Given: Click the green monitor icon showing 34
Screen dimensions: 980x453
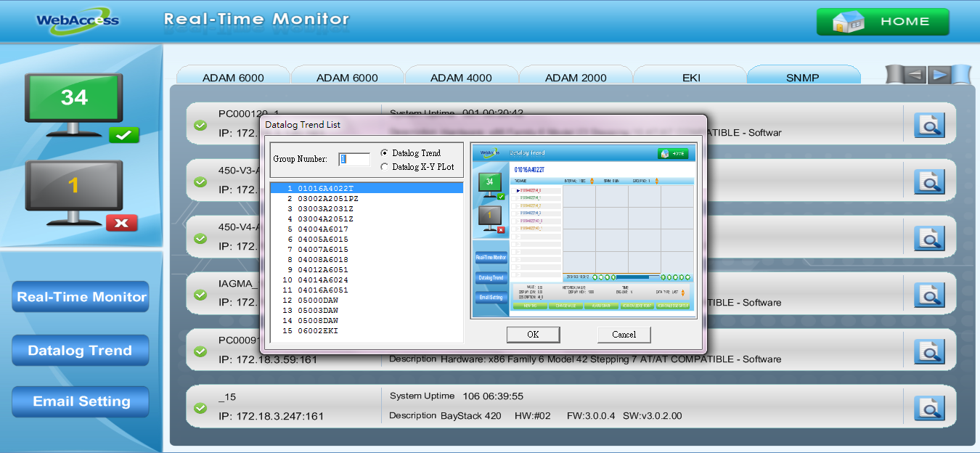Looking at the screenshot, I should click(x=74, y=105).
